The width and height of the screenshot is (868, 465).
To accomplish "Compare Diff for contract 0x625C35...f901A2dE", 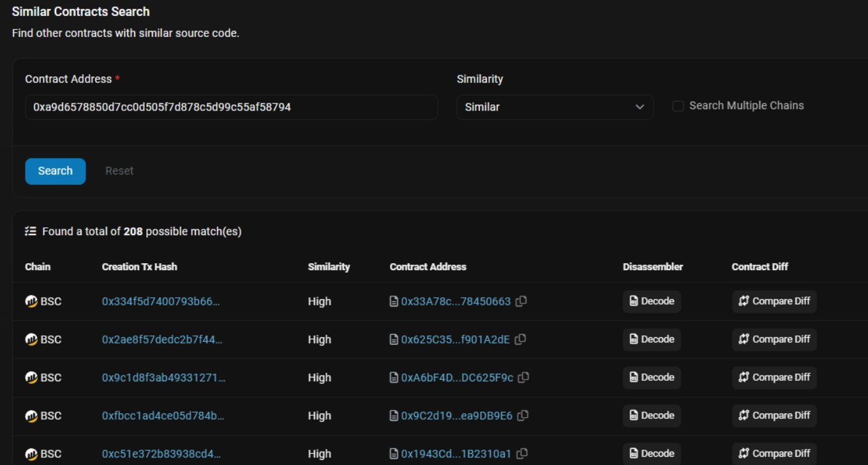I will click(774, 339).
